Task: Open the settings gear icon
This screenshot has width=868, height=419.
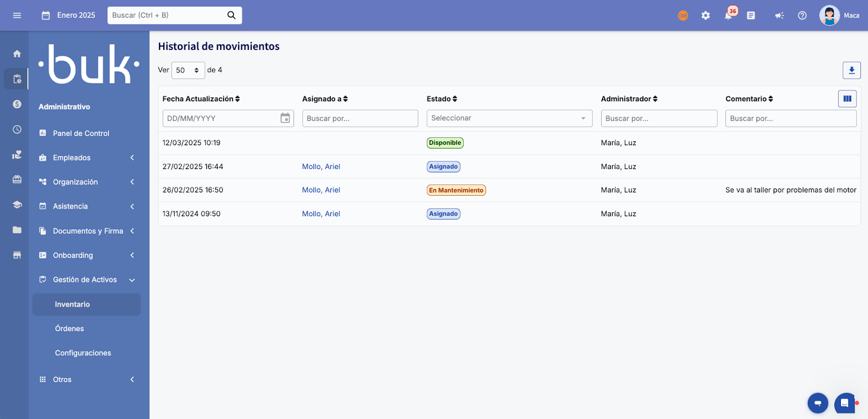Action: coord(705,16)
